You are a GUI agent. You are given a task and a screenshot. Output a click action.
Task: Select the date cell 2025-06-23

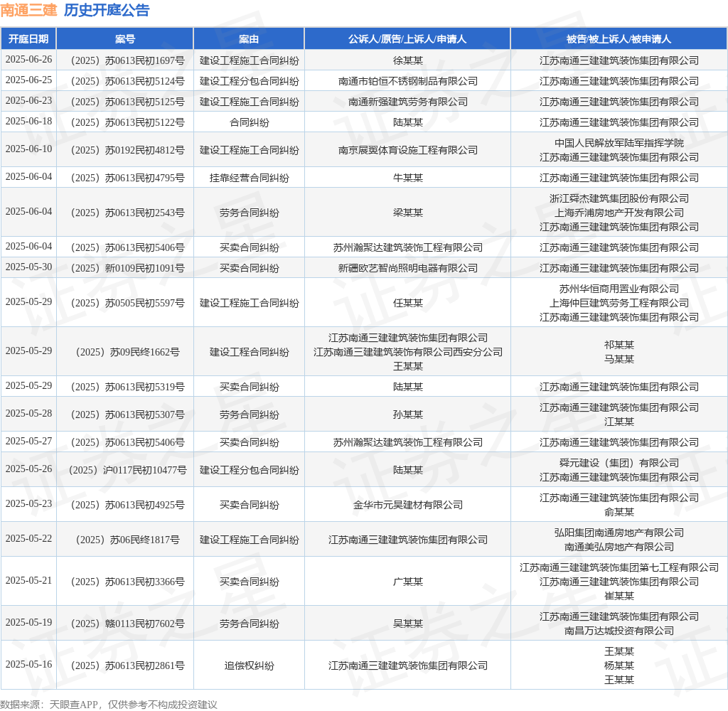click(x=28, y=100)
